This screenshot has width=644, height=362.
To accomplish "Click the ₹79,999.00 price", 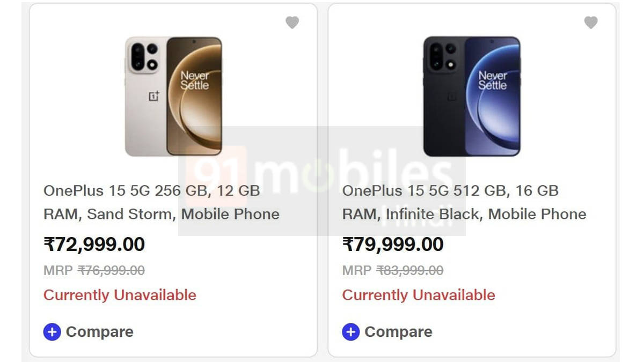I will click(x=393, y=245).
